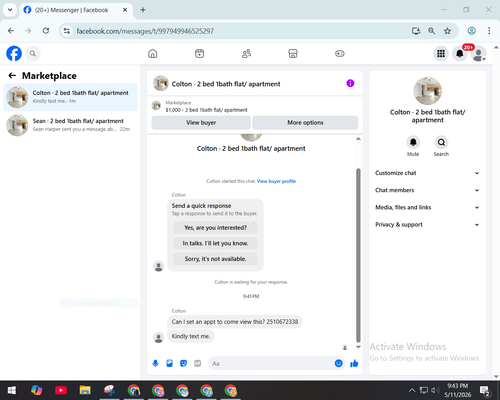This screenshot has height=400, width=500.
Task: Open the Marketplace storefront icon
Action: 293,53
